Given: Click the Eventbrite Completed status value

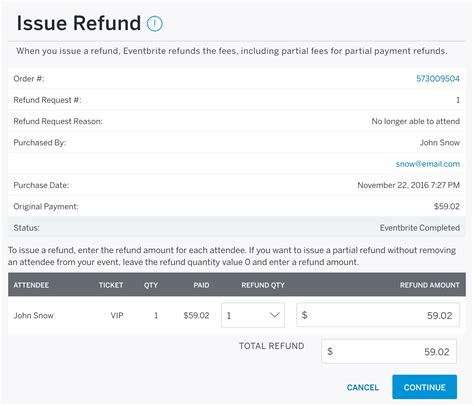Looking at the screenshot, I should click(x=420, y=228).
